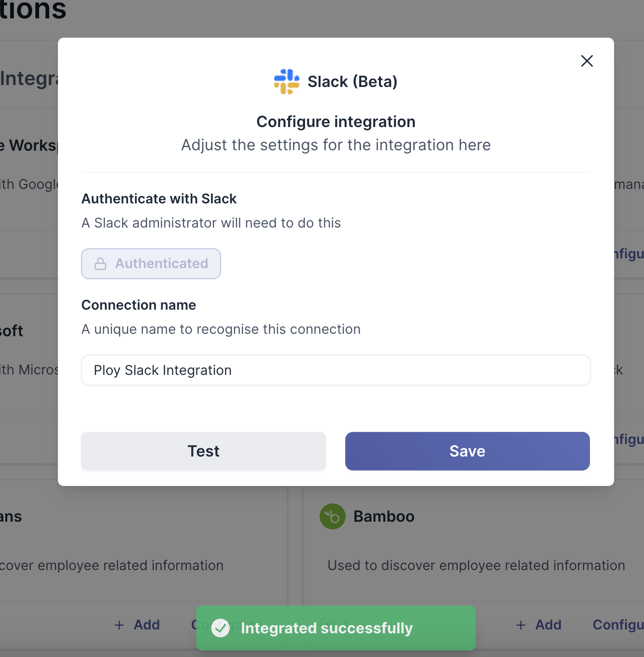644x657 pixels.
Task: Click Add text in the bottom-left card
Action: [147, 625]
